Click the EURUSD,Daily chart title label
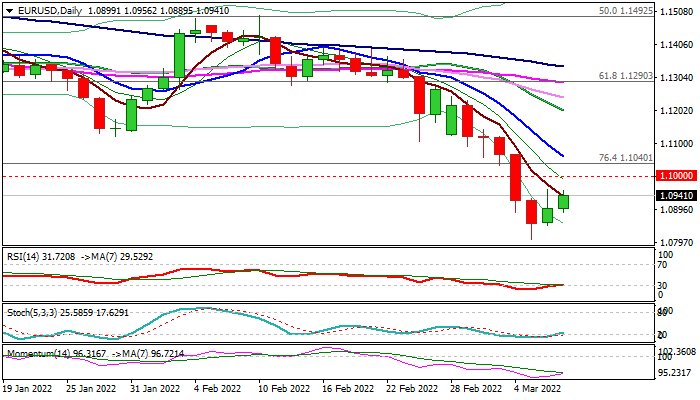This screenshot has width=700, height=400. (x=38, y=7)
